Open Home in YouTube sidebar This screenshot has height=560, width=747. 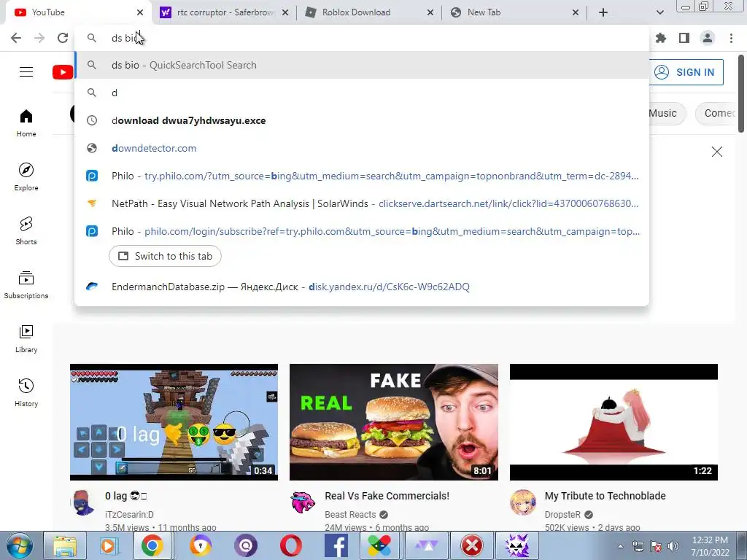[x=26, y=122]
